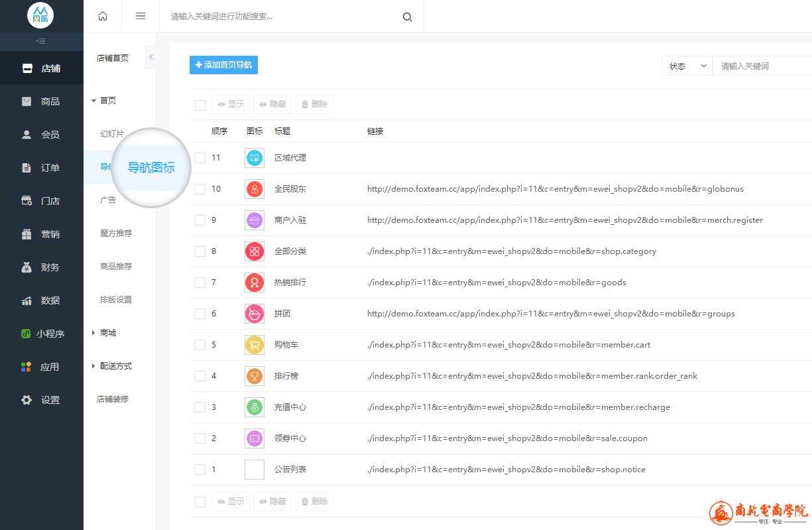Open 店铺 in the main sidebar
This screenshot has width=812, height=530.
pyautogui.click(x=42, y=68)
